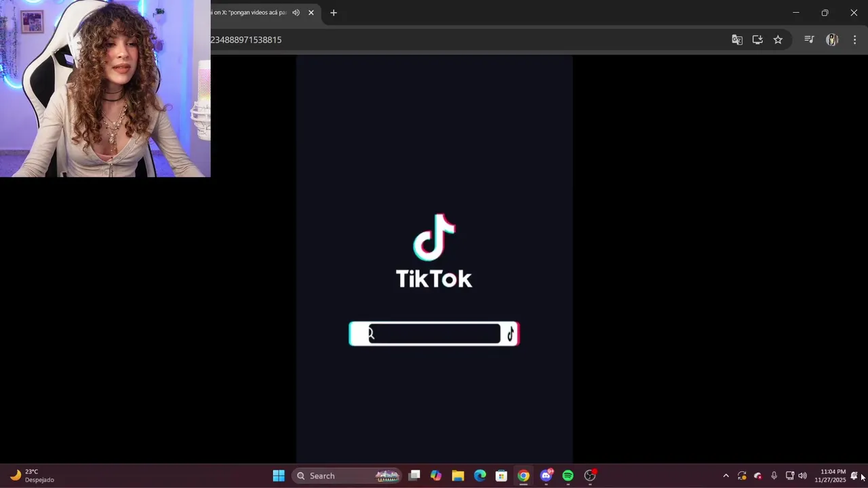Open notifications bell icon

(x=854, y=476)
